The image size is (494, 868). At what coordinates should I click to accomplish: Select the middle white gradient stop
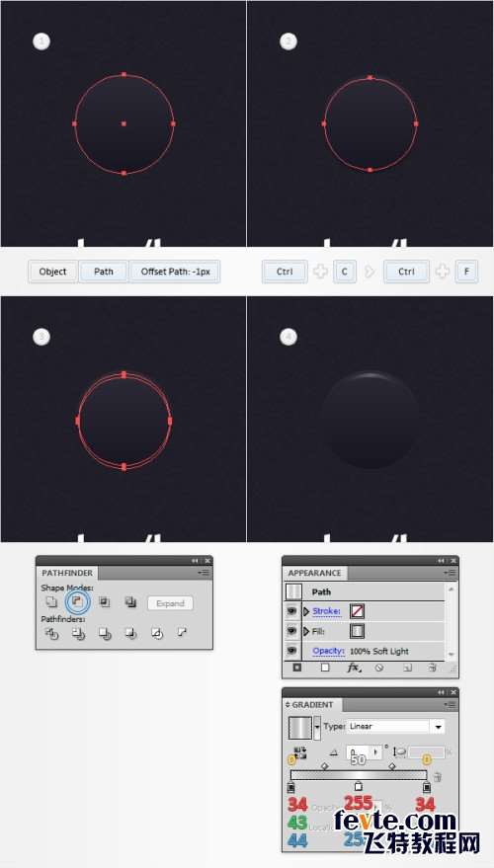[x=359, y=786]
